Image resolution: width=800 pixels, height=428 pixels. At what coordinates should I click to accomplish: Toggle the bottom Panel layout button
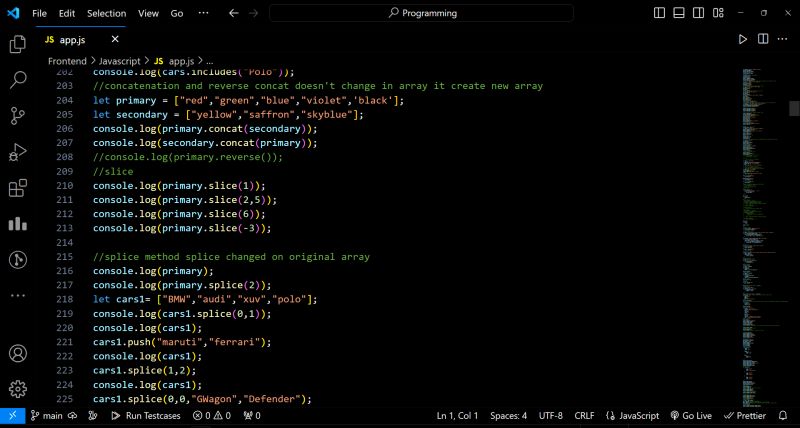point(678,13)
